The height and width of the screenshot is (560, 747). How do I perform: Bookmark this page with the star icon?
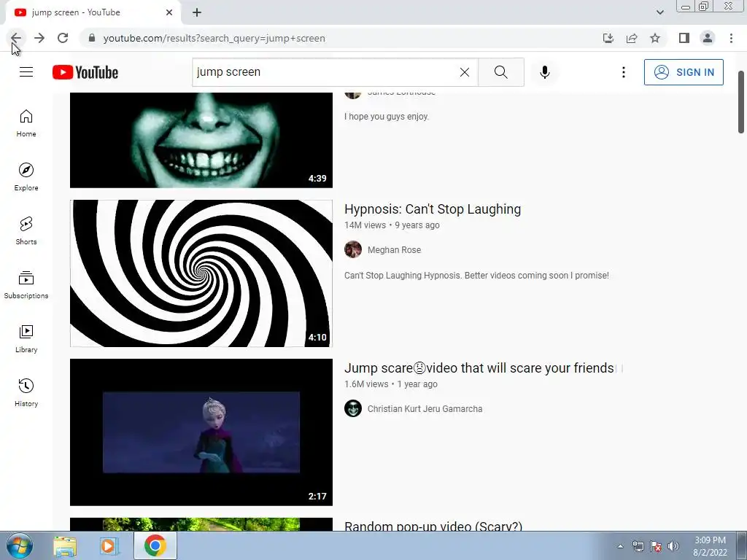point(655,38)
